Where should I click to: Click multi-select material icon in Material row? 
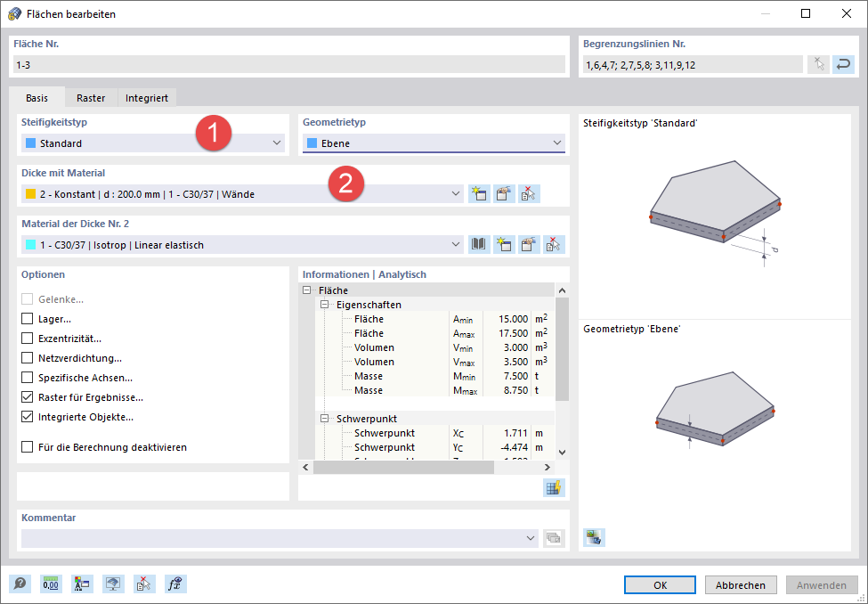click(x=554, y=244)
